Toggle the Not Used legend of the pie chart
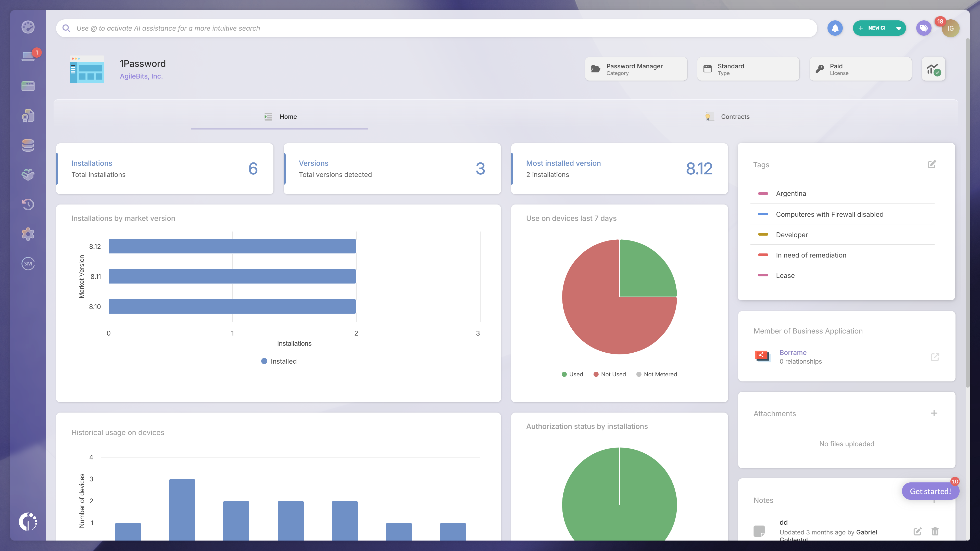The width and height of the screenshot is (980, 551). [x=609, y=374]
